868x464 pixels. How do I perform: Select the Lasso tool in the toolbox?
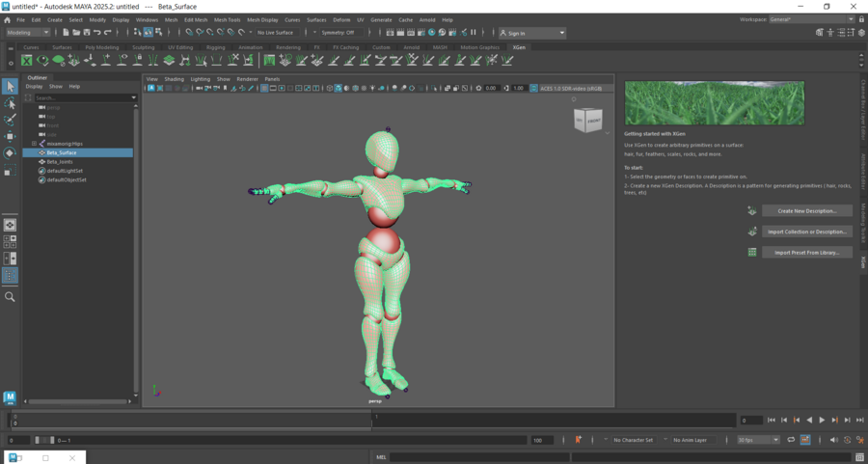[10, 103]
